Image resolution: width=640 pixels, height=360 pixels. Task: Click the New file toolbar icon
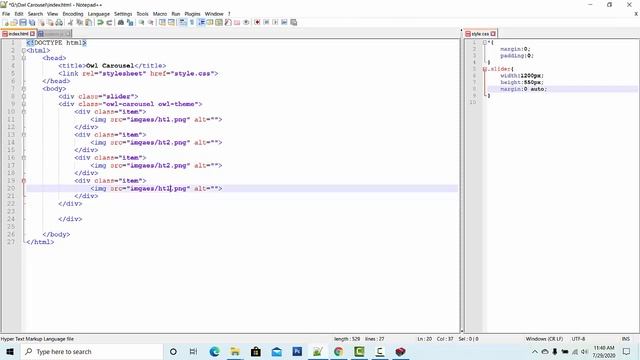pyautogui.click(x=6, y=22)
